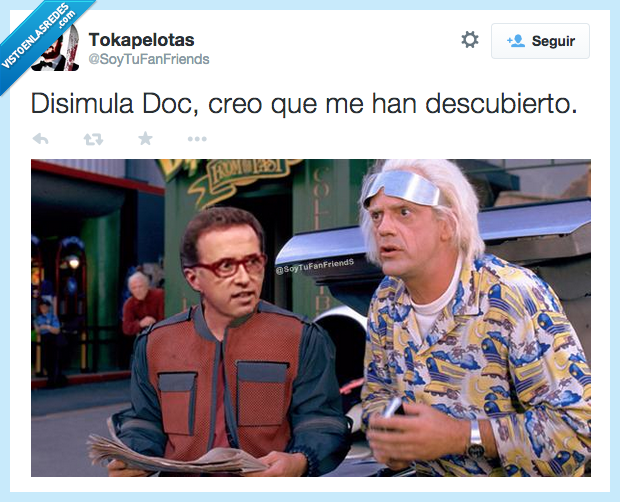Viewport: 620px width, 502px height.
Task: Open Tokapelotas profile avatar
Action: pyautogui.click(x=55, y=47)
